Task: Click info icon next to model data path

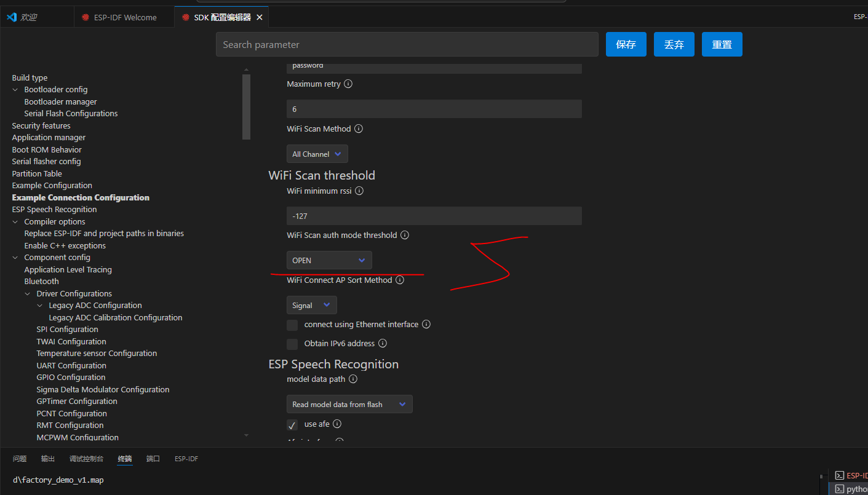Action: 353,379
